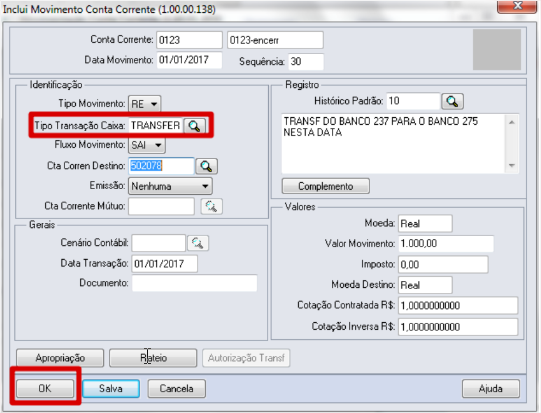This screenshot has width=541, height=413.
Task: Click the Data Movimento field
Action: click(189, 60)
